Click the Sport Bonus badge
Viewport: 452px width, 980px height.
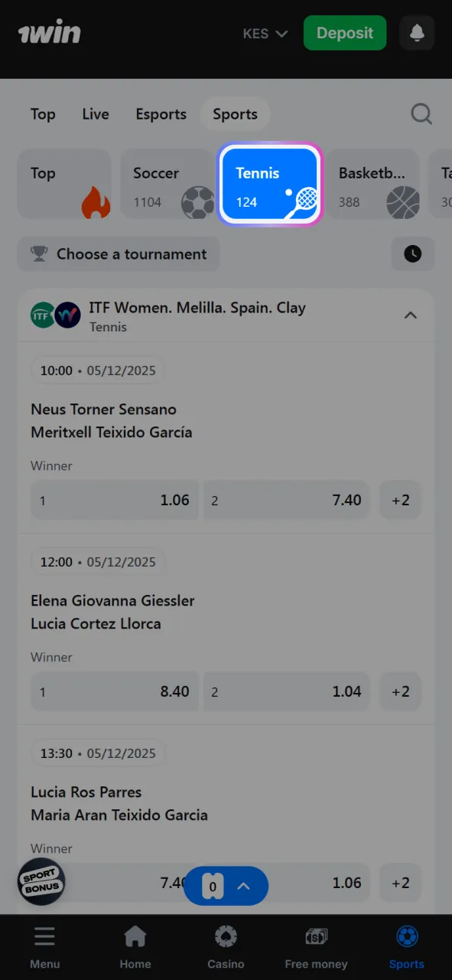(x=41, y=881)
